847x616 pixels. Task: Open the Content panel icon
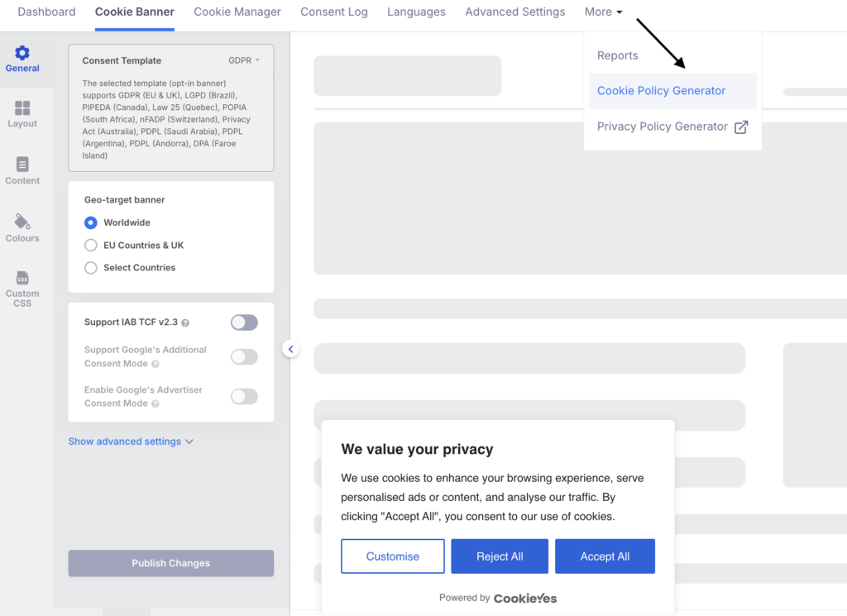[22, 165]
